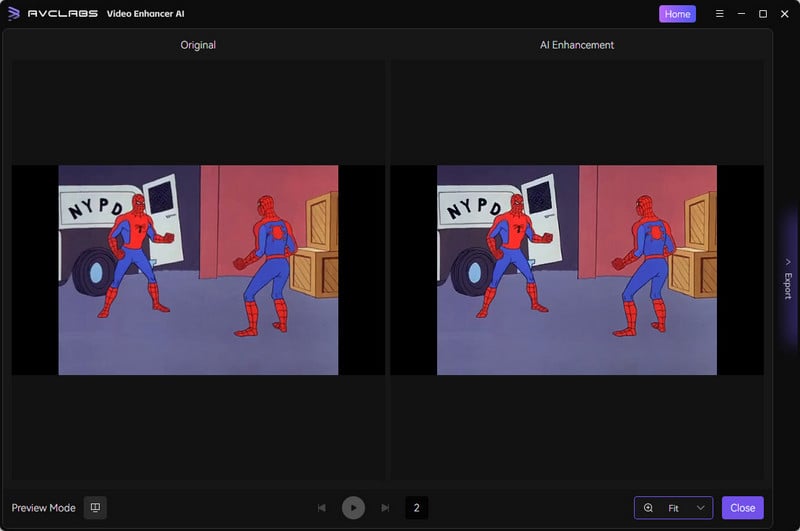Click the AI Enhancement label
Image resolution: width=800 pixels, height=531 pixels.
point(577,45)
